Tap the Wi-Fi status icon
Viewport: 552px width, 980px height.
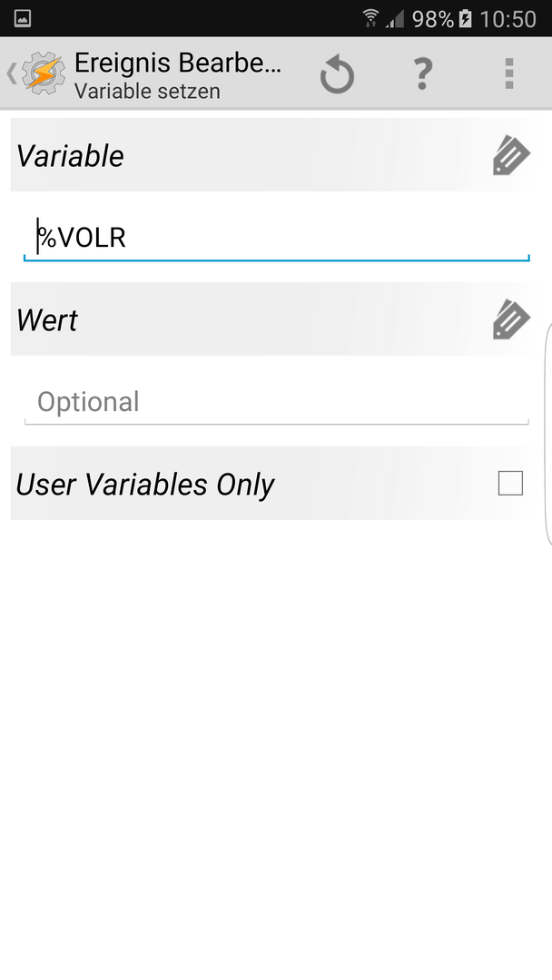click(370, 18)
